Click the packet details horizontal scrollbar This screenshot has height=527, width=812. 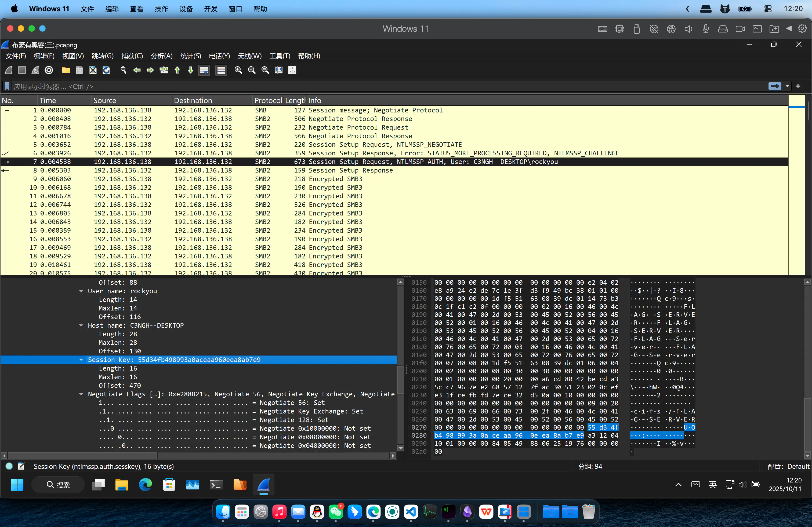coord(82,455)
